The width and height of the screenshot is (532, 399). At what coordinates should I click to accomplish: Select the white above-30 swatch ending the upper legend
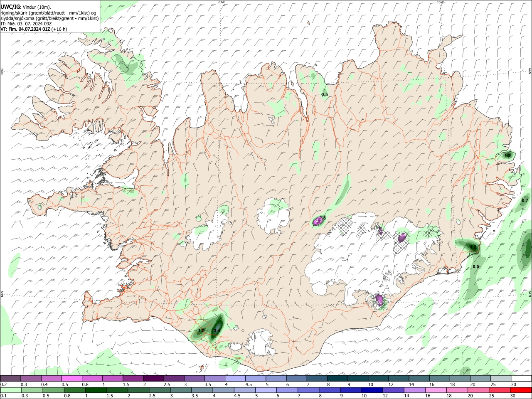[x=521, y=379]
